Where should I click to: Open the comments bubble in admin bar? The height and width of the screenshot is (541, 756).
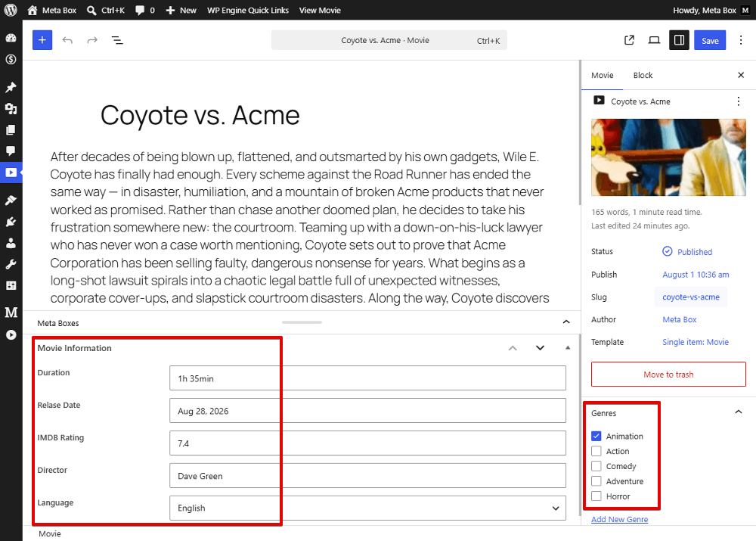144,10
